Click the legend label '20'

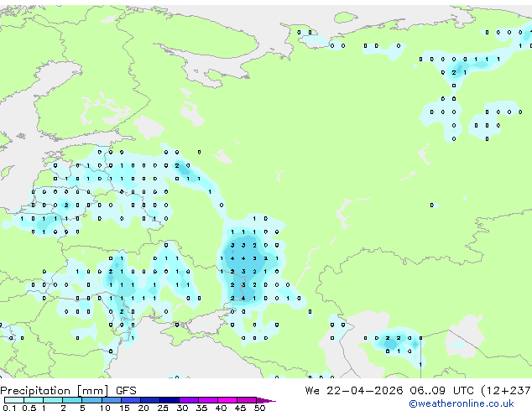tap(143, 408)
